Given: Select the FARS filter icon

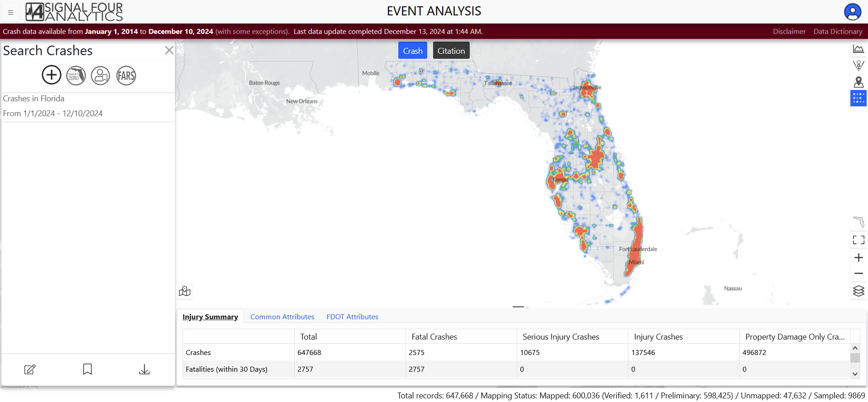Looking at the screenshot, I should (x=126, y=76).
